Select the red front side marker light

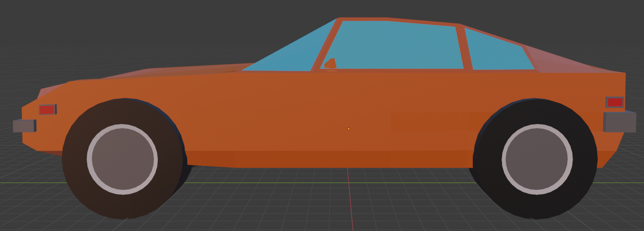pos(47,109)
